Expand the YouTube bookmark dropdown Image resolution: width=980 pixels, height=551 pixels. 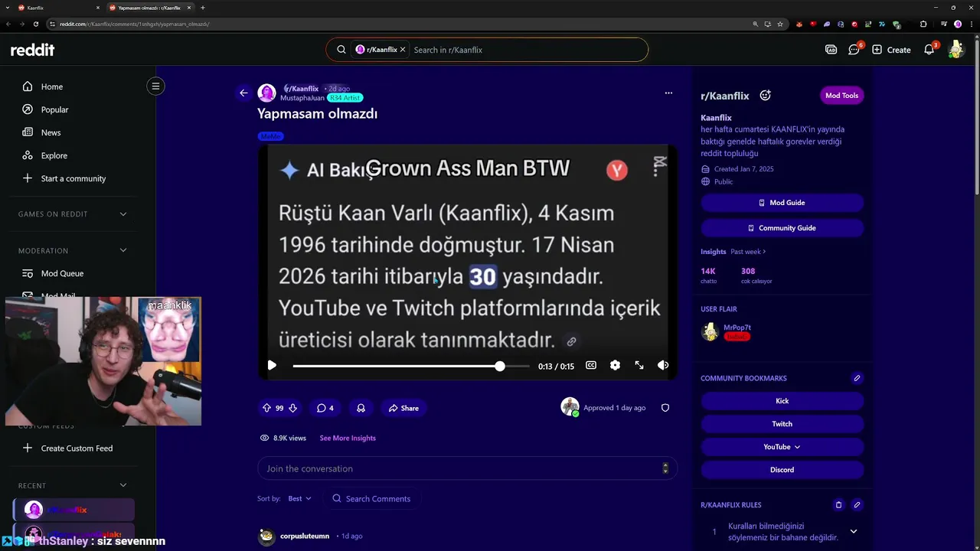tap(782, 447)
